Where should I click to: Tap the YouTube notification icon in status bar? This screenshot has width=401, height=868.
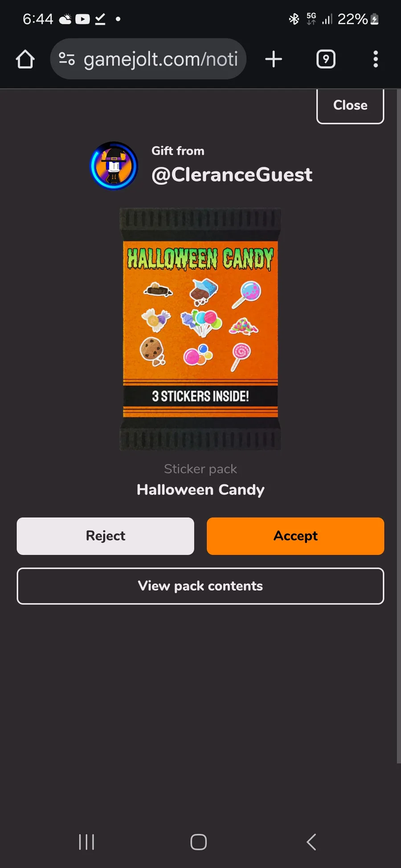(x=82, y=19)
